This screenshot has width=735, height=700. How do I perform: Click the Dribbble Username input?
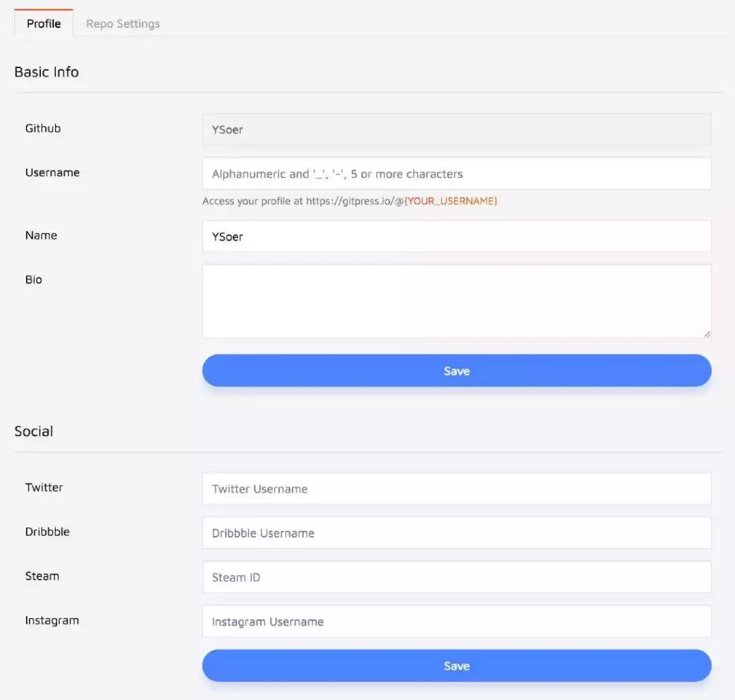(457, 533)
